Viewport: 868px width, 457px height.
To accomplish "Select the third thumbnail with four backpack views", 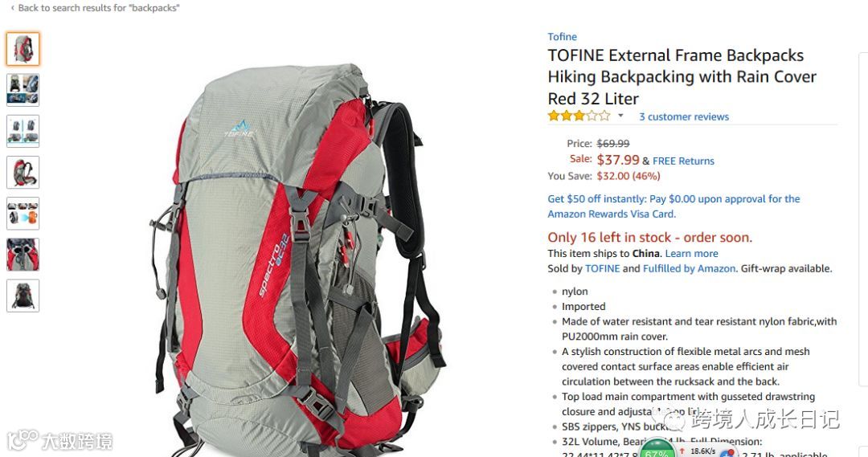I will coord(23,131).
